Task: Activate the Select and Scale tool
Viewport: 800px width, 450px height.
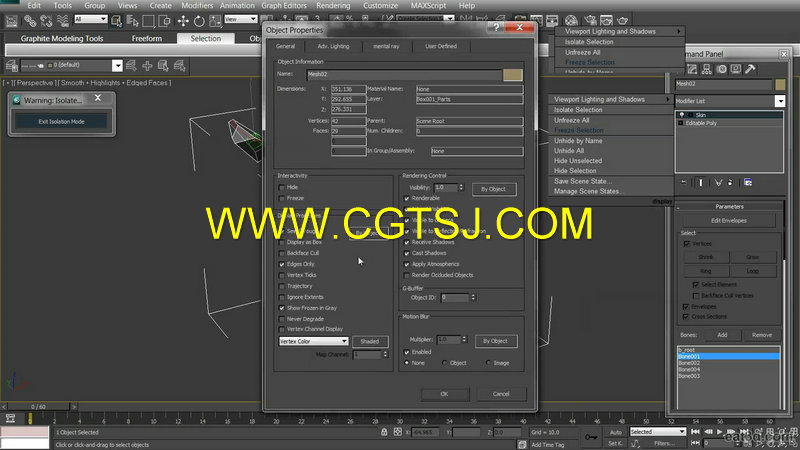Action: coord(215,21)
